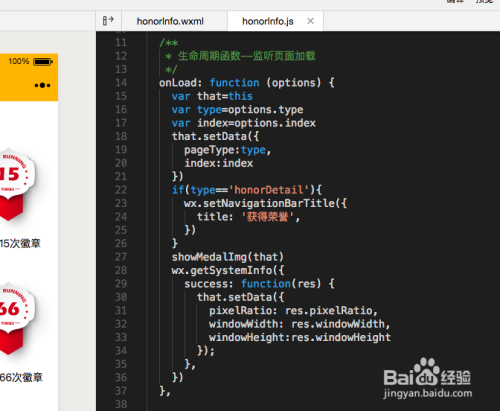
Task: Place cursor on onLoad function declaration
Action: (247, 83)
